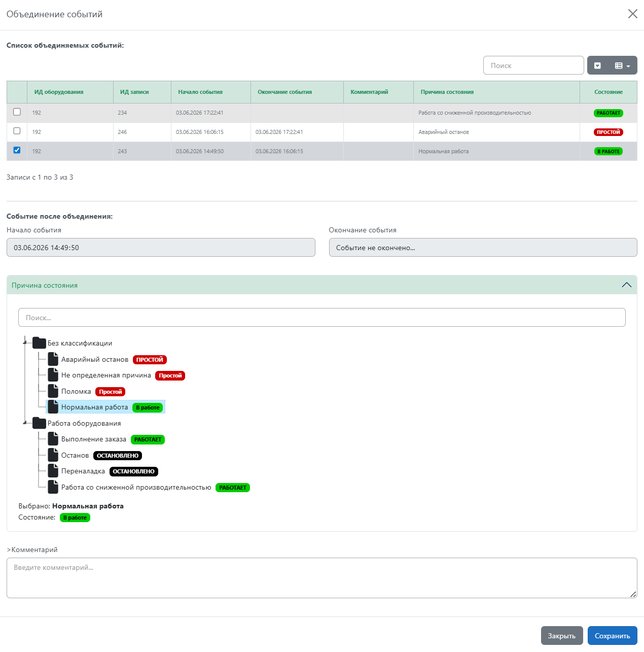Click the В работе badge after Состояние:
Image resolution: width=644 pixels, height=652 pixels.
click(75, 518)
